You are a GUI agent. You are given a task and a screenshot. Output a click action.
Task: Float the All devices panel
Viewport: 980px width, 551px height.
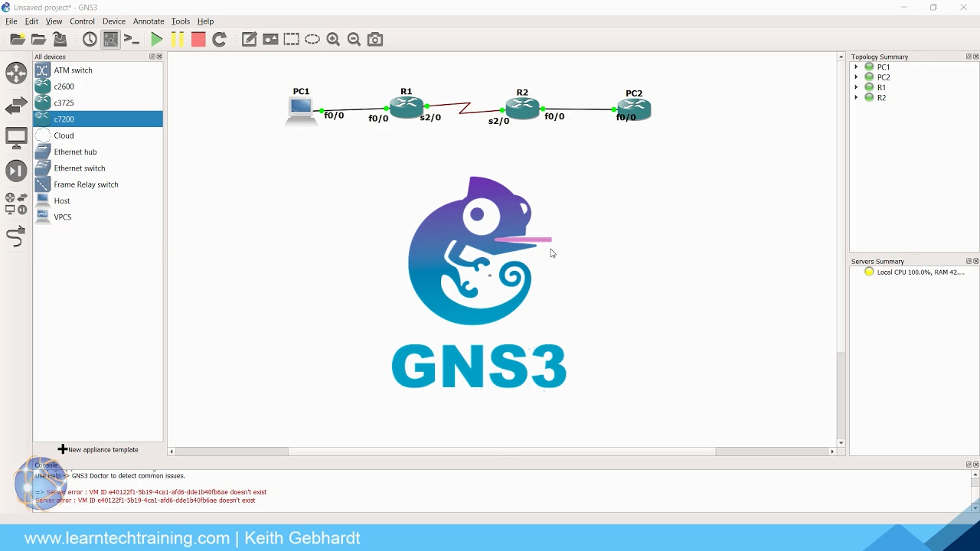[x=152, y=57]
